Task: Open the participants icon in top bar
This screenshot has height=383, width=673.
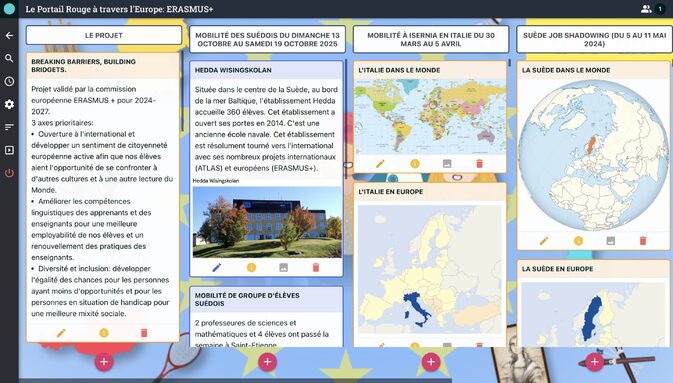Action: pos(646,9)
